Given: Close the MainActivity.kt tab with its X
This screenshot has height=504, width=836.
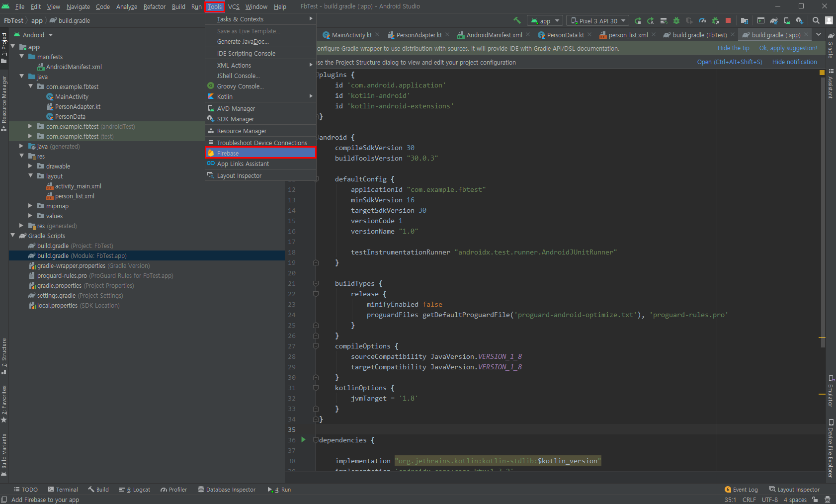Looking at the screenshot, I should pyautogui.click(x=377, y=34).
